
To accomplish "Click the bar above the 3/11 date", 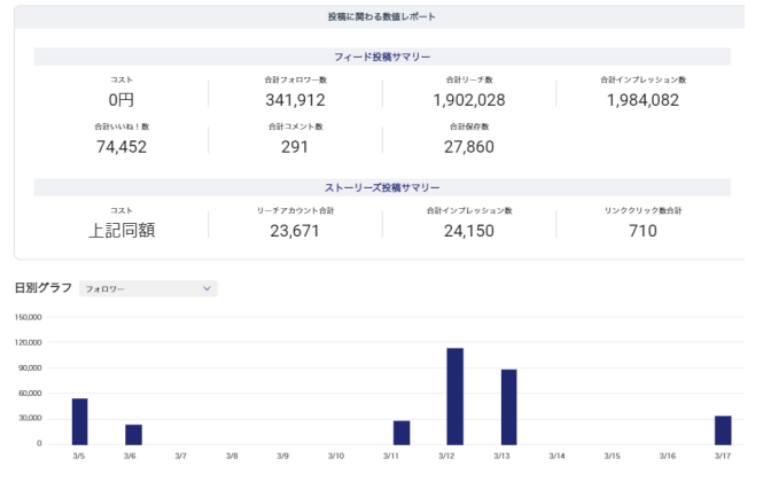I will click(x=401, y=432).
